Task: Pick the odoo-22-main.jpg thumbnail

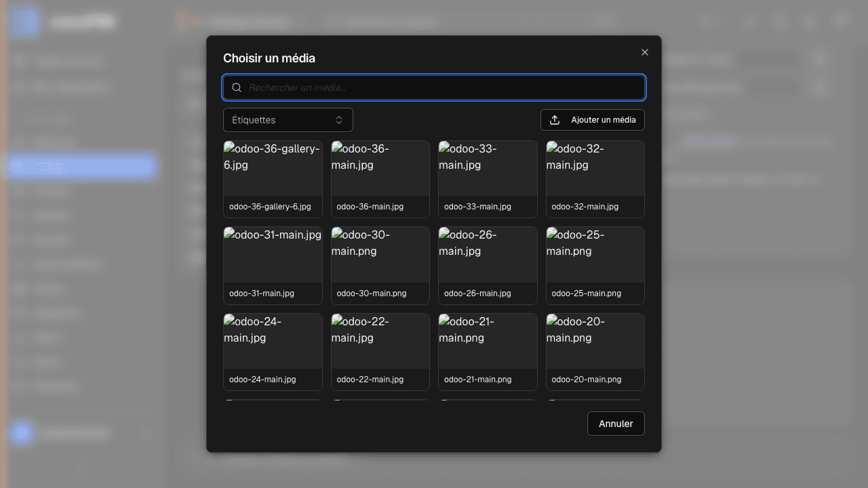Action: (x=380, y=341)
